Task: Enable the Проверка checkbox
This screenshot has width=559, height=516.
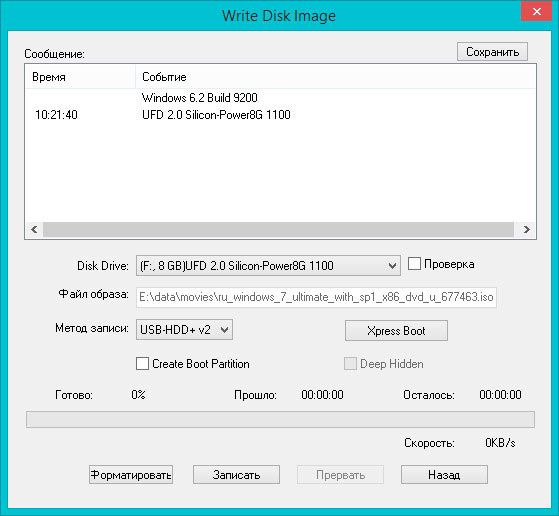Action: click(x=414, y=264)
